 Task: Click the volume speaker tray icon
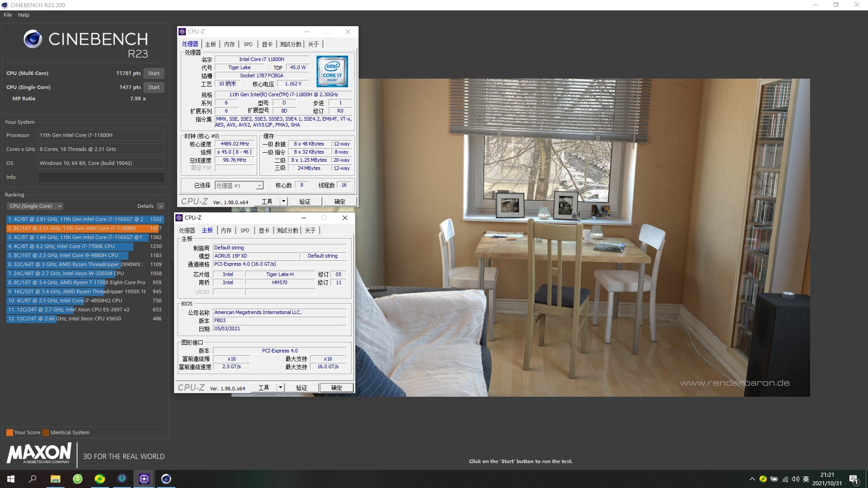(x=795, y=479)
